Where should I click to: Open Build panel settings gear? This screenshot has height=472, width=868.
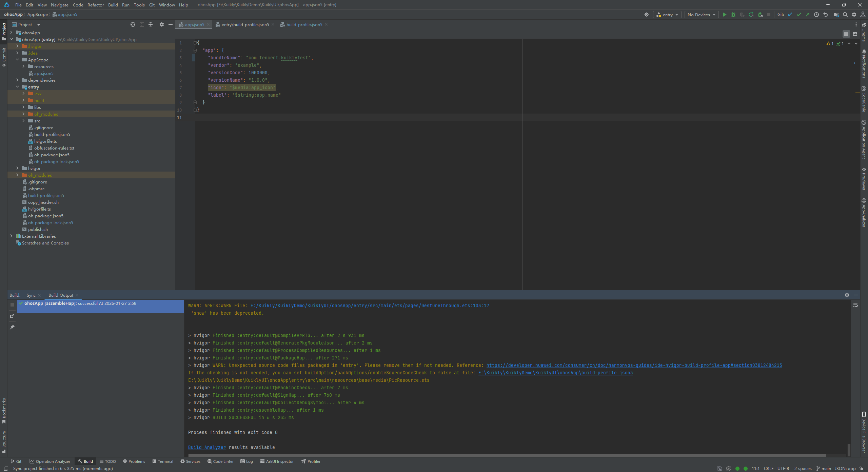[847, 295]
